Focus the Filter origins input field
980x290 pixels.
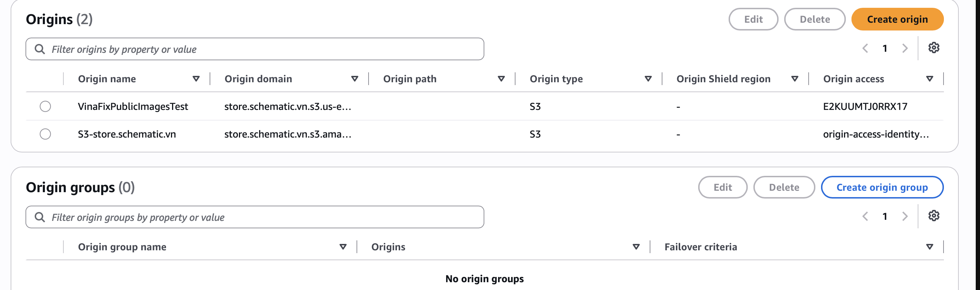pyautogui.click(x=255, y=49)
